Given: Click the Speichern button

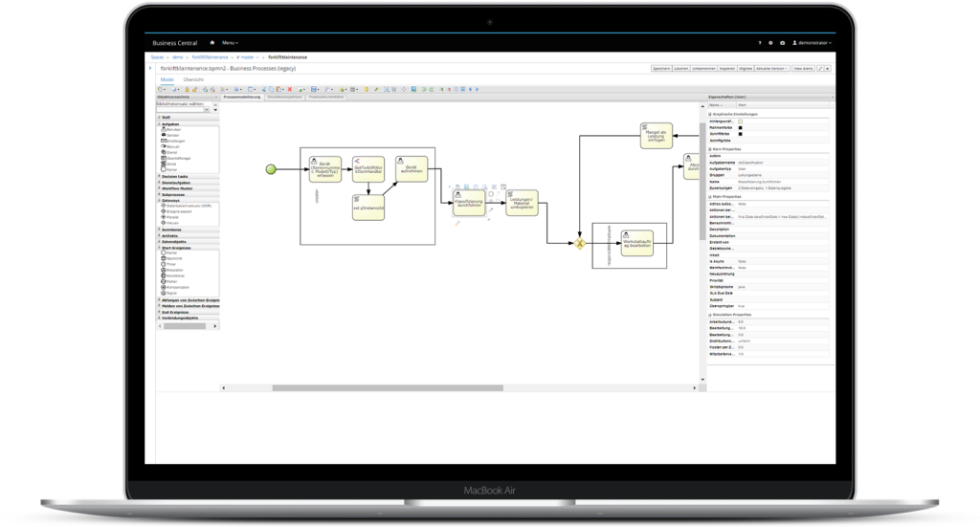Looking at the screenshot, I should coord(661,69).
